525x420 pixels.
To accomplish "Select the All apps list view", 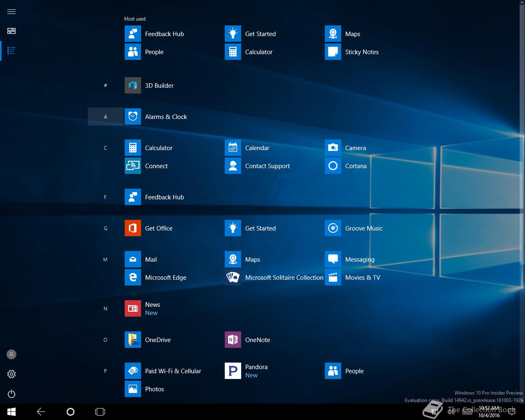I will tap(11, 51).
